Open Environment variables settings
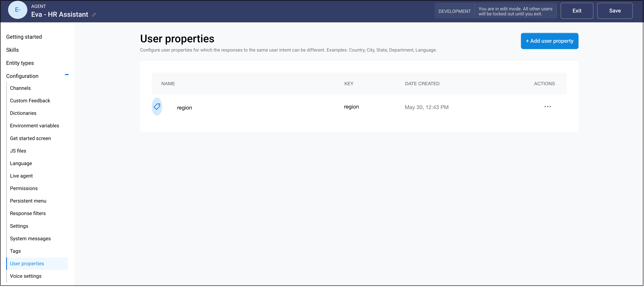This screenshot has height=287, width=644. click(x=34, y=126)
